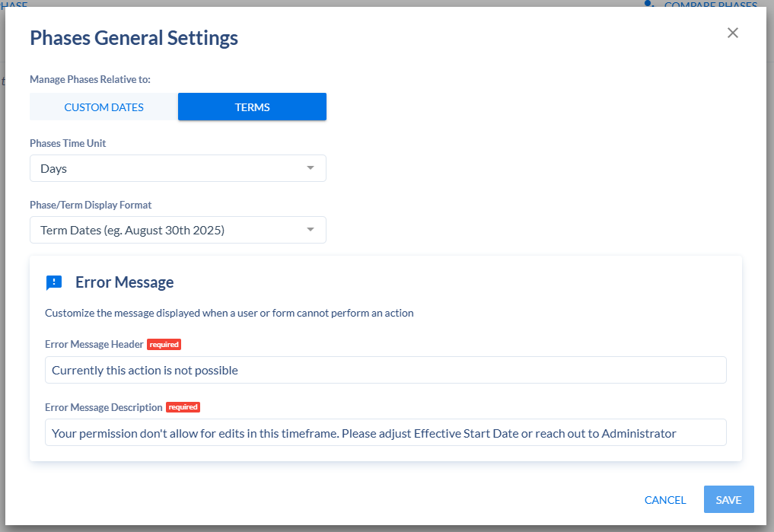Screen dimensions: 774x532
Task: Click the Error Message Header label
Action: (x=94, y=344)
